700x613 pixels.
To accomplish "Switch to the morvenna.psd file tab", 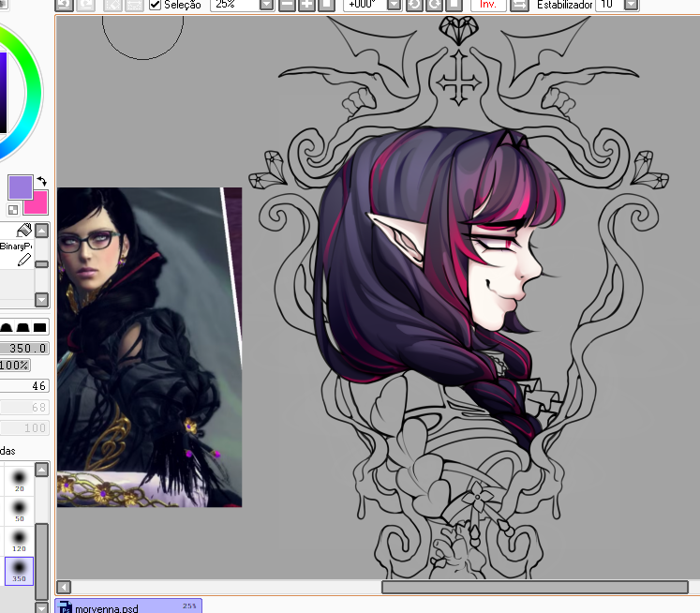I will click(x=128, y=606).
